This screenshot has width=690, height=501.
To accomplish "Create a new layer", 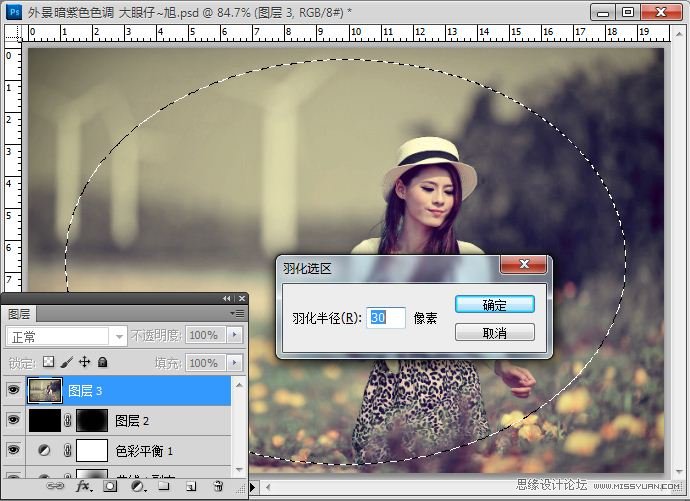I will point(191,486).
